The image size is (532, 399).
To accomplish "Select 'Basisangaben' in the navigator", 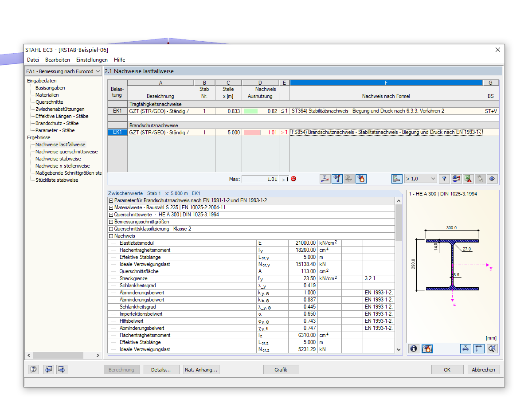I will tap(50, 88).
